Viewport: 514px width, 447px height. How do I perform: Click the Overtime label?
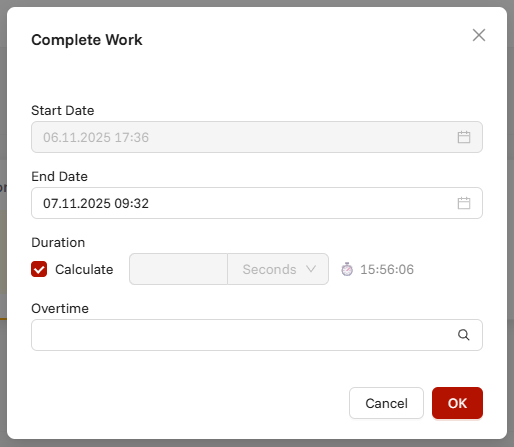click(x=60, y=308)
